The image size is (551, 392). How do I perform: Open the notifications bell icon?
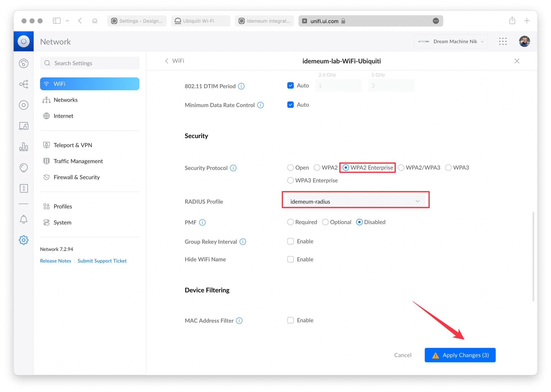point(24,219)
